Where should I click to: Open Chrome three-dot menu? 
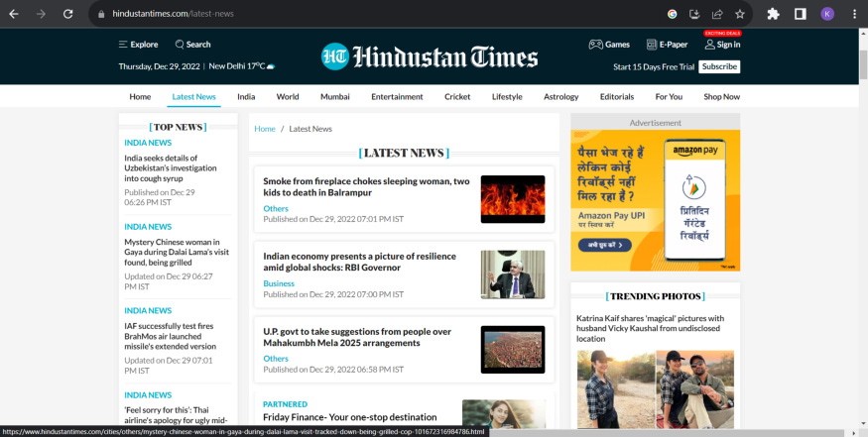point(854,14)
